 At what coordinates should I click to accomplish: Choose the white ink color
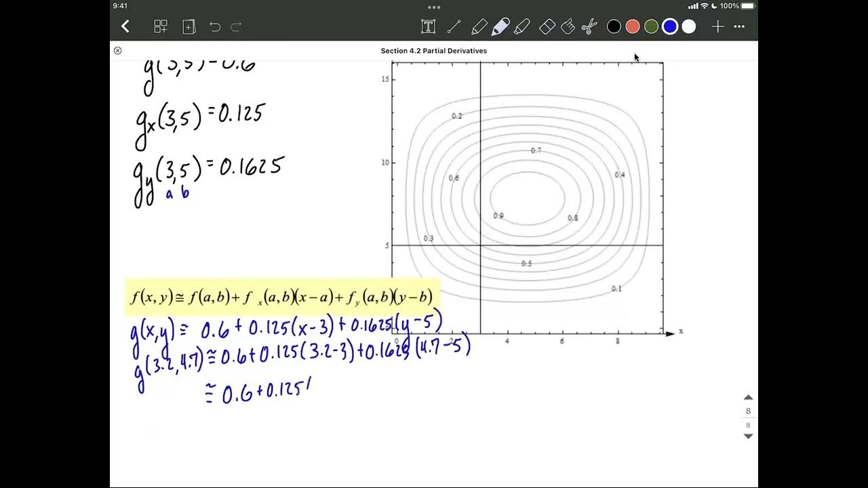coord(689,26)
